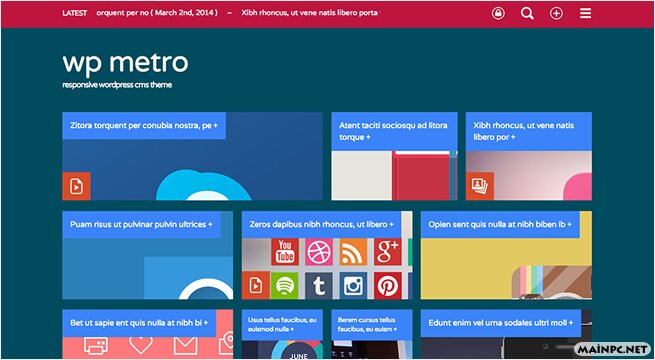Open the lock login icon

498,13
